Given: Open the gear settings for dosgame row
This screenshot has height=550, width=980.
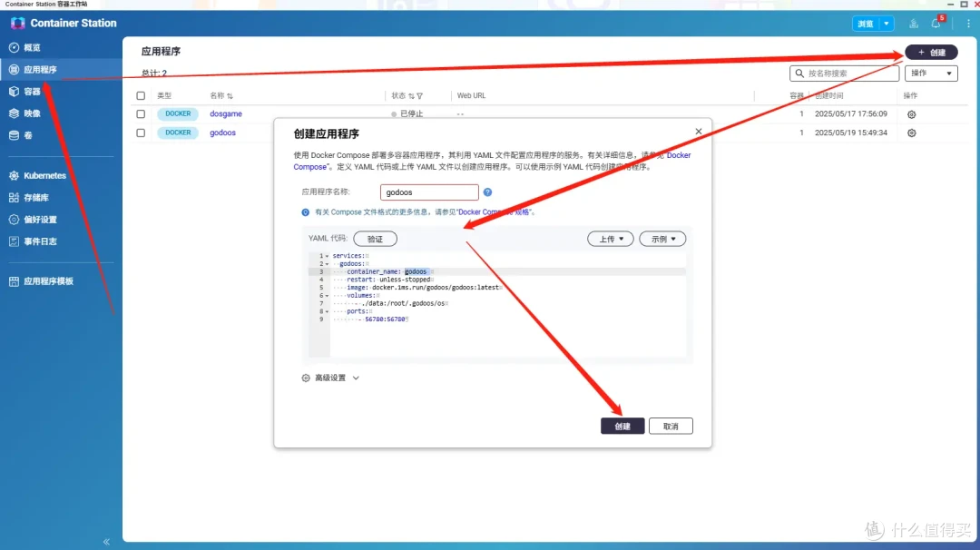Looking at the screenshot, I should (x=912, y=114).
